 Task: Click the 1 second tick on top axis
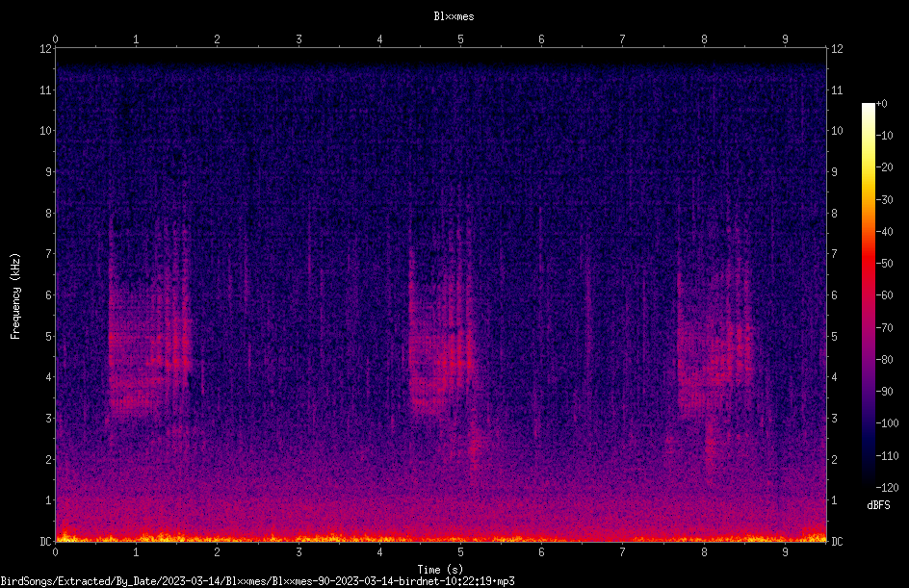136,39
